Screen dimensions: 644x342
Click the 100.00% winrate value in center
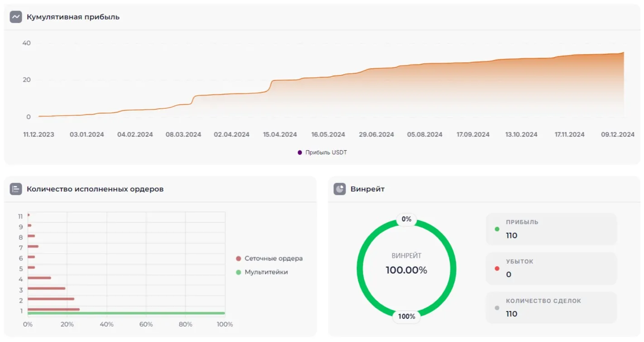[x=406, y=270]
